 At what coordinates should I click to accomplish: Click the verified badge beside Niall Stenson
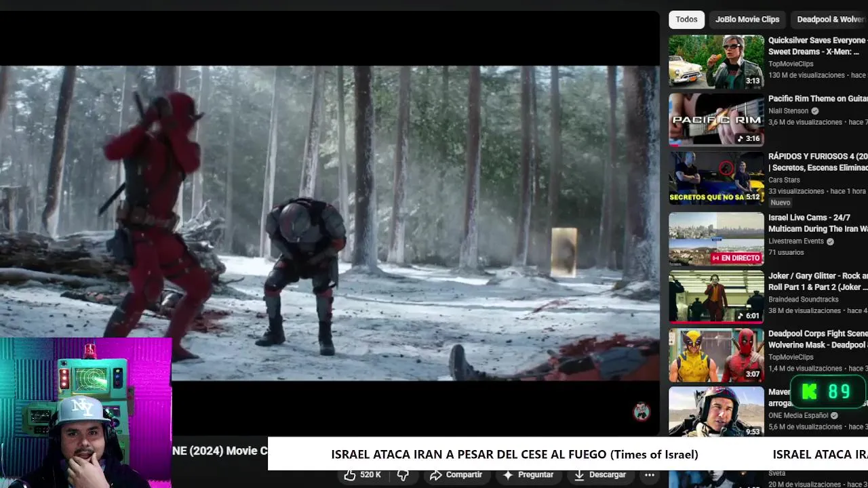815,111
